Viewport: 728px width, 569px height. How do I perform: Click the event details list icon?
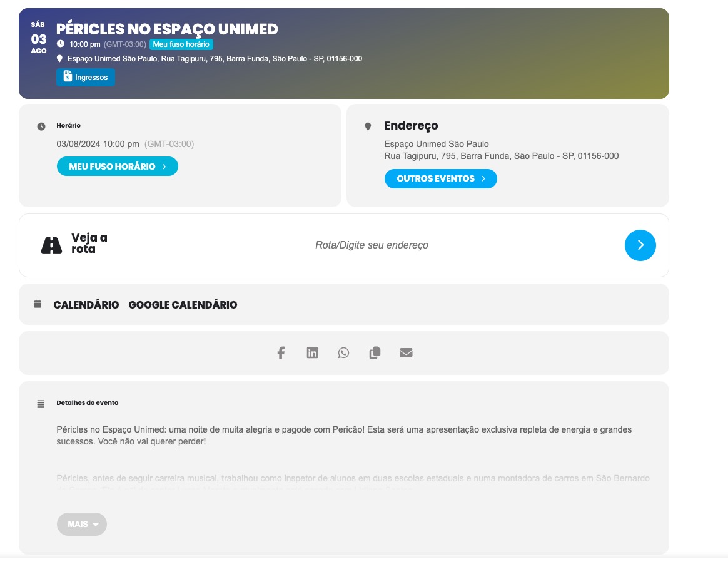41,404
